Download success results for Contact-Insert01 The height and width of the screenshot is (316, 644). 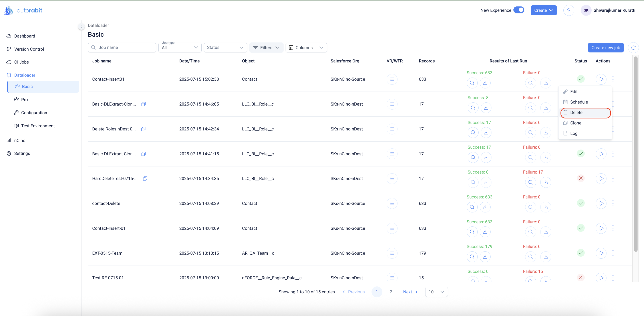pyautogui.click(x=485, y=83)
